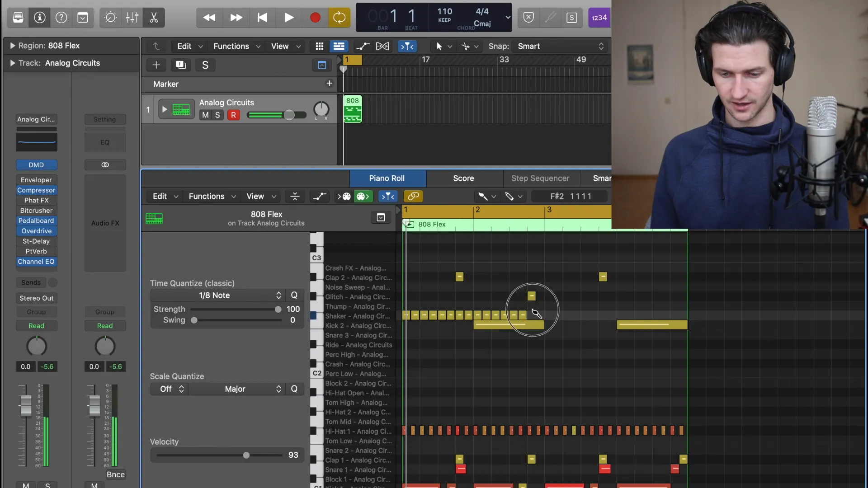868x488 pixels.
Task: Open the Pointer tool menu in tracks area
Action: tap(443, 46)
